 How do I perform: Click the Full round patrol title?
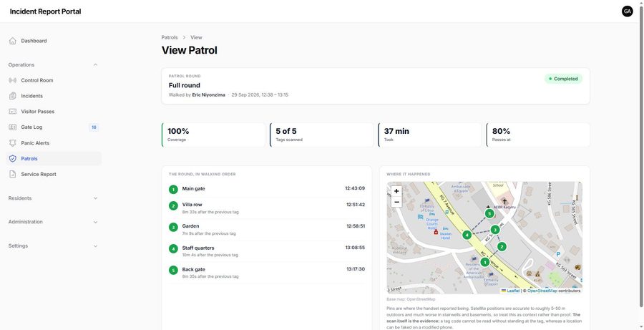click(185, 85)
